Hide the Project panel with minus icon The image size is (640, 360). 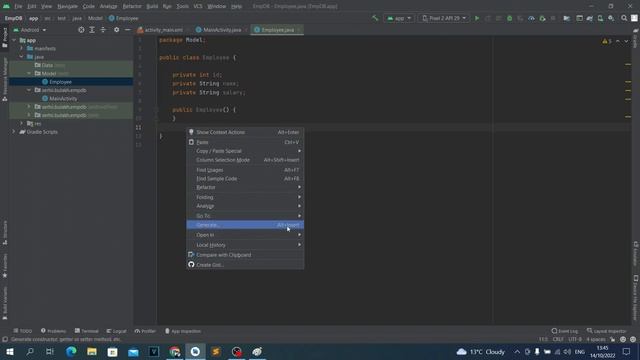pyautogui.click(x=127, y=30)
